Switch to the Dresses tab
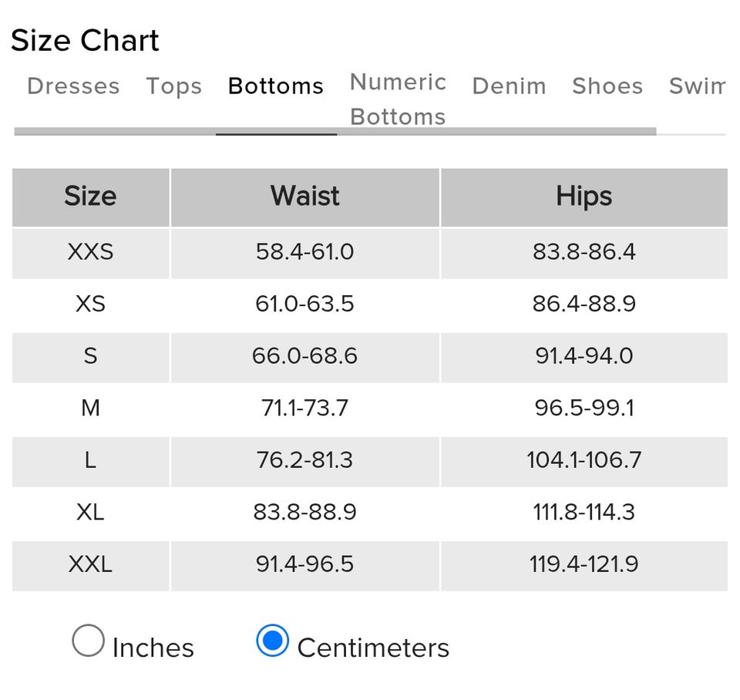This screenshot has height=700, width=740. click(x=73, y=86)
